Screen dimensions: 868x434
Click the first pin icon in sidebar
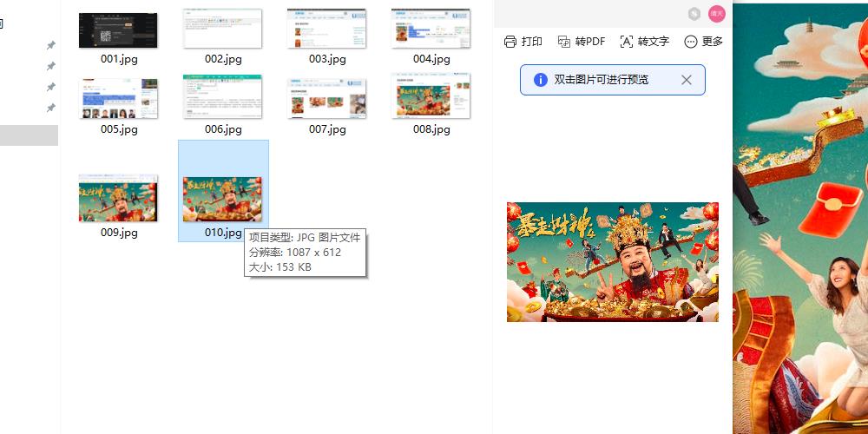[x=50, y=45]
